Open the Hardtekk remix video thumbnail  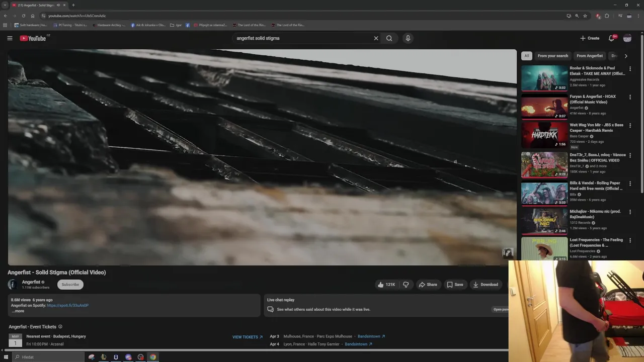(544, 135)
